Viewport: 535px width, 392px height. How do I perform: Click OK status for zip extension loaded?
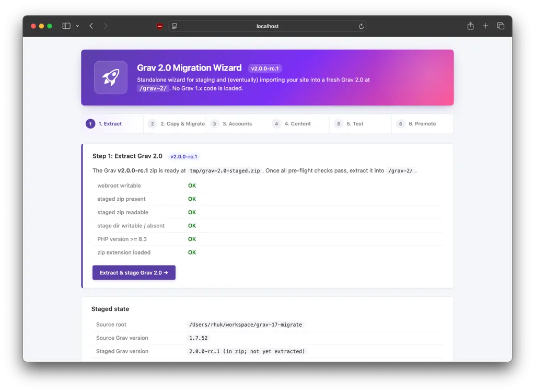click(192, 252)
